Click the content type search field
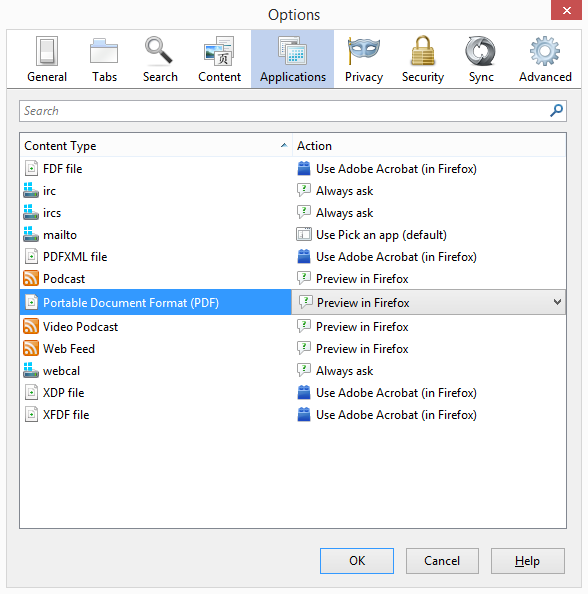The image size is (588, 594). tap(293, 111)
